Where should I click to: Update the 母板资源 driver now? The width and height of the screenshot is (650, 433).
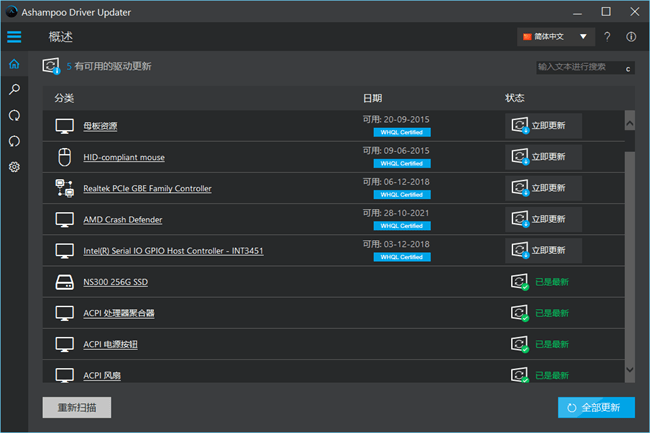[x=543, y=126]
